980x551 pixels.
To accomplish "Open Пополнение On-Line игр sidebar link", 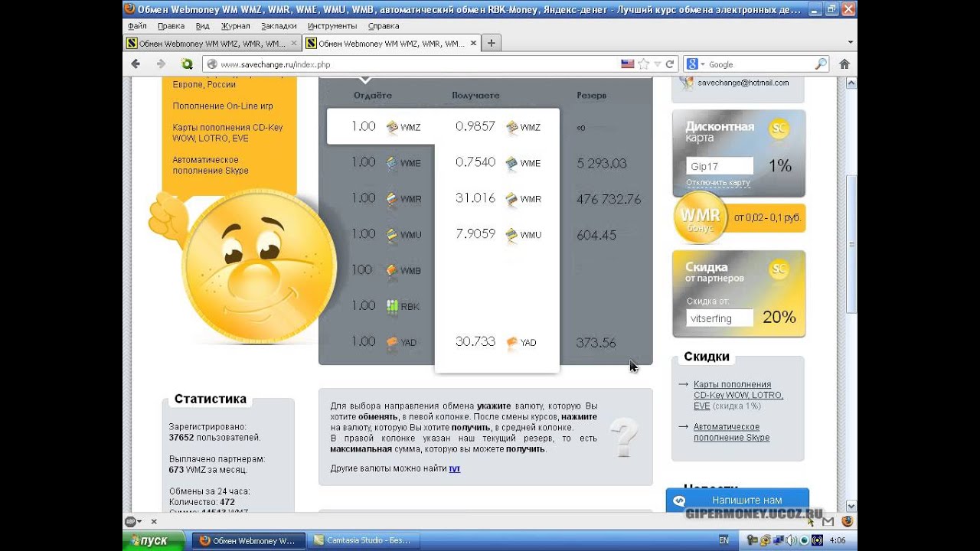I will point(222,106).
